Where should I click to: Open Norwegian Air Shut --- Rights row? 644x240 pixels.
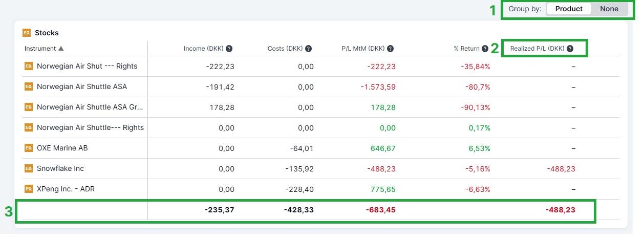pyautogui.click(x=87, y=66)
